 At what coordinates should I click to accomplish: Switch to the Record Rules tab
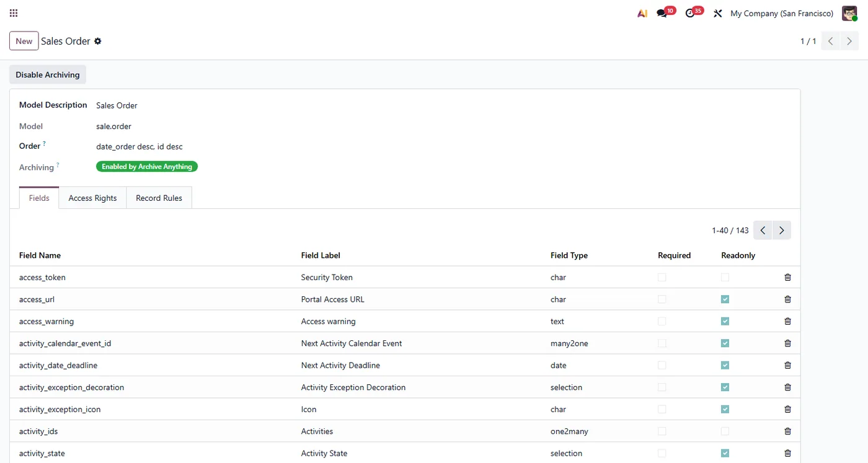point(159,198)
